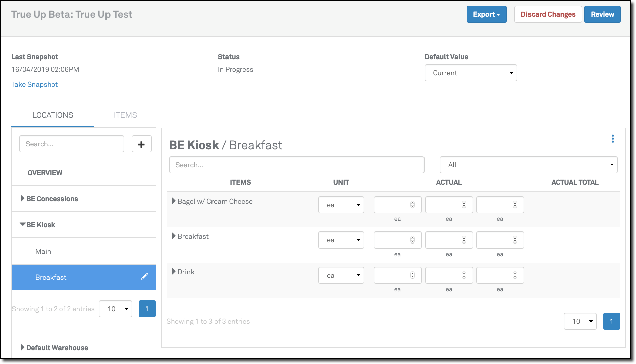Expand the BE Concessions location

coord(23,199)
